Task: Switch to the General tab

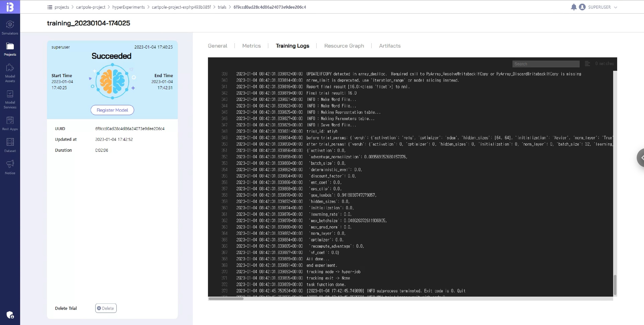Action: pyautogui.click(x=218, y=46)
